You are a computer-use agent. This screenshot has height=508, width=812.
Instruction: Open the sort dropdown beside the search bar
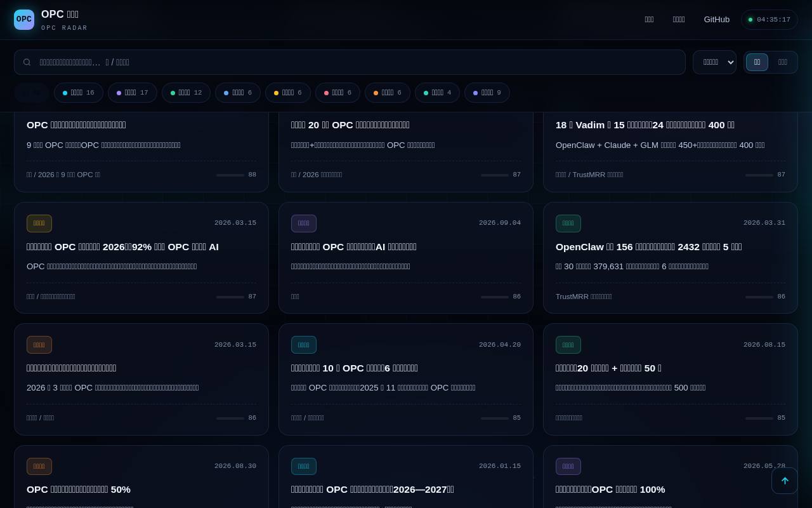(714, 62)
